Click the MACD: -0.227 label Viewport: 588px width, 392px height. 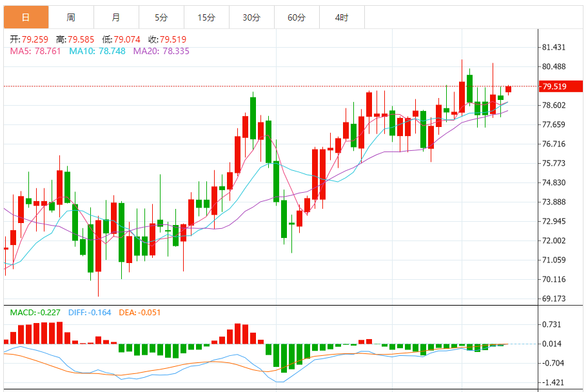pyautogui.click(x=35, y=313)
